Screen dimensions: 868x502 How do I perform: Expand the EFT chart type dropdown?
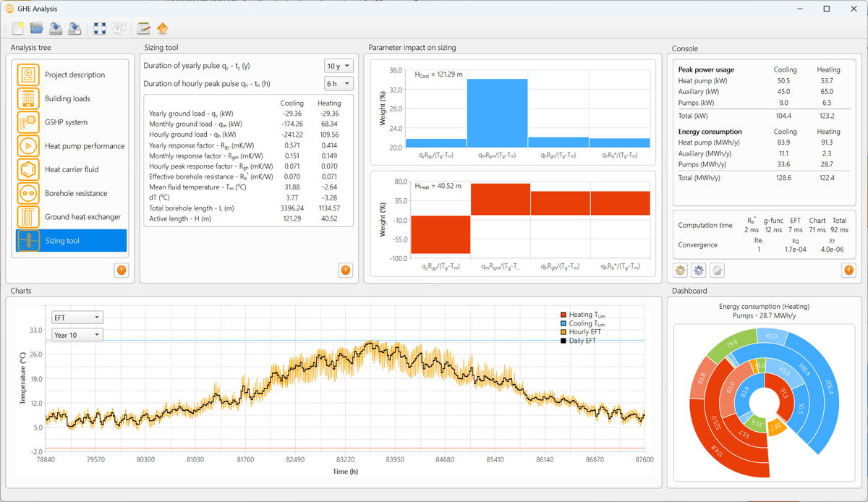tap(77, 318)
